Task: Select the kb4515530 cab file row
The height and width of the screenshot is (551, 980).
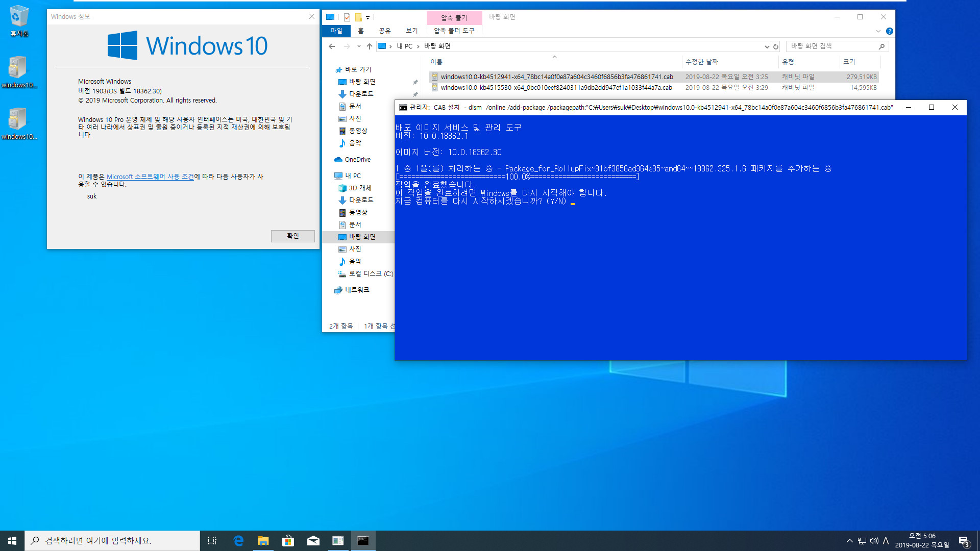Action: tap(654, 88)
